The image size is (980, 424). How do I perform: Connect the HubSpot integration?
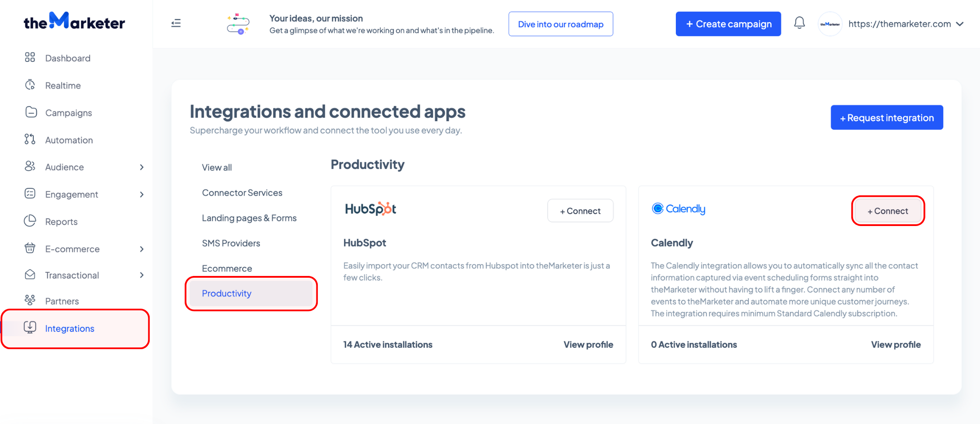click(x=580, y=211)
